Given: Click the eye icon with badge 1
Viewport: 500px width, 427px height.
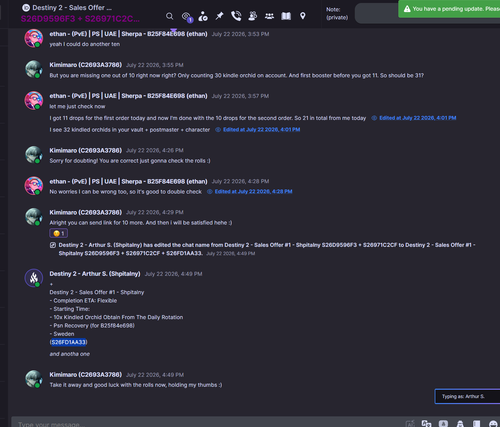Looking at the screenshot, I should [187, 16].
